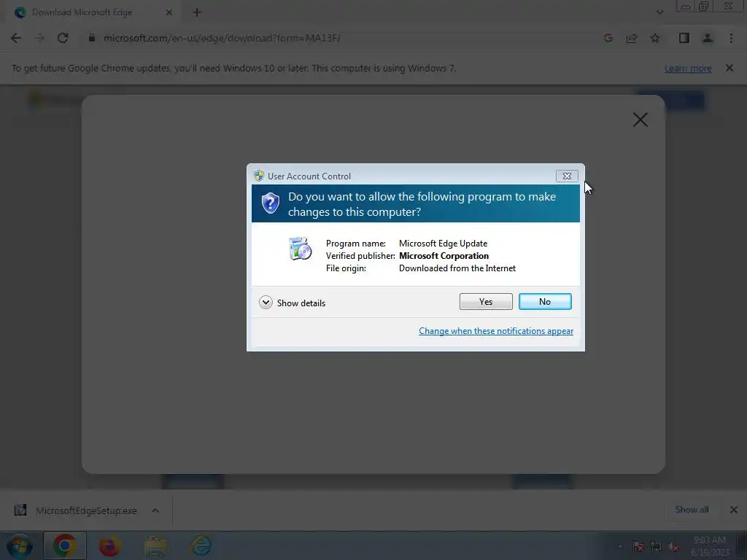Click Chrome icon on taskbar
The width and height of the screenshot is (747, 560).
click(65, 545)
